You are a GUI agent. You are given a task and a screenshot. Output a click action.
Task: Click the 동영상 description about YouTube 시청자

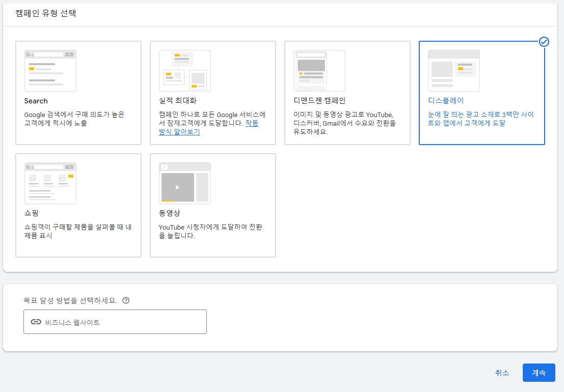pyautogui.click(x=210, y=232)
